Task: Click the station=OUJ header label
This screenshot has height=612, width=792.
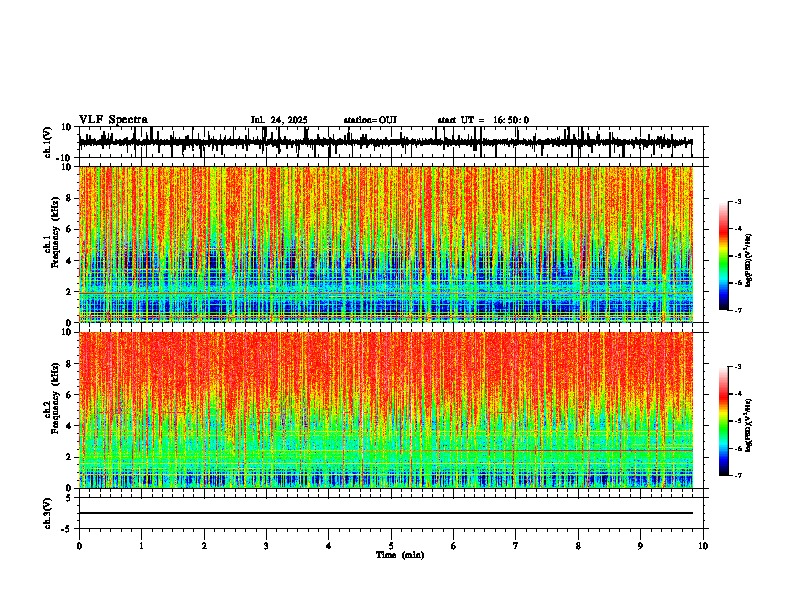Action: pos(370,120)
